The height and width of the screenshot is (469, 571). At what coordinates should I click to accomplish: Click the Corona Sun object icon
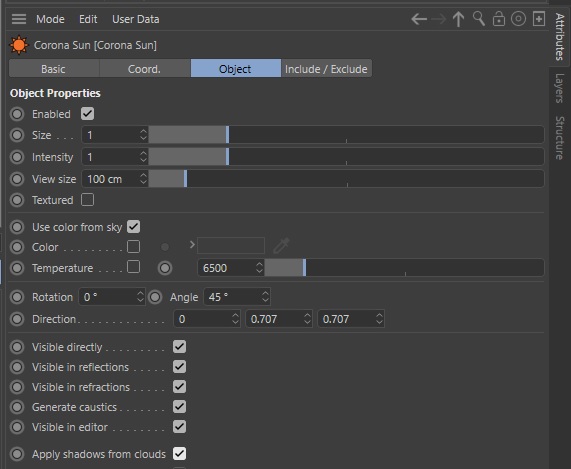[19, 45]
